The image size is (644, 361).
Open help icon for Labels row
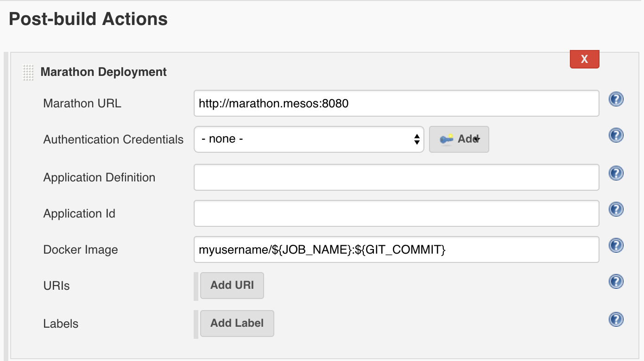[x=616, y=319]
